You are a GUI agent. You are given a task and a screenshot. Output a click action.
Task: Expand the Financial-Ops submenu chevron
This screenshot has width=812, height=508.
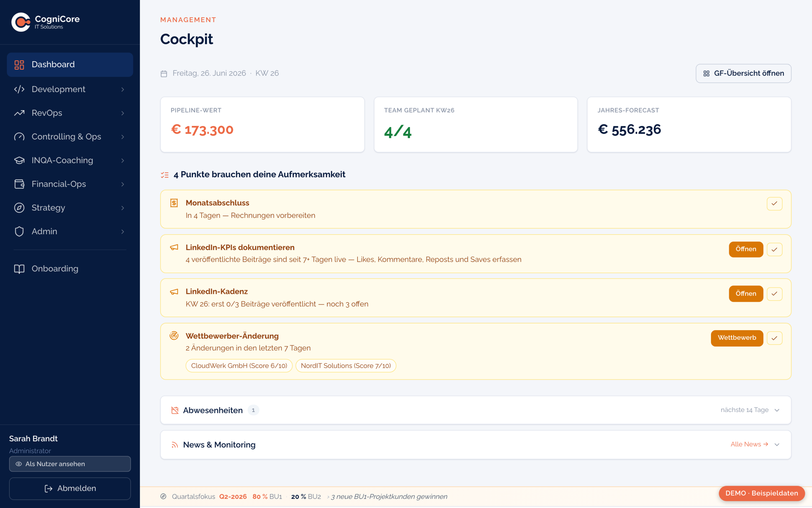click(123, 184)
